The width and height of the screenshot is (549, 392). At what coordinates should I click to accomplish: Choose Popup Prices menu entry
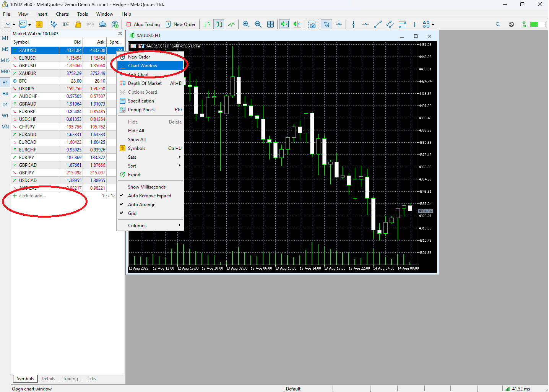coord(150,110)
